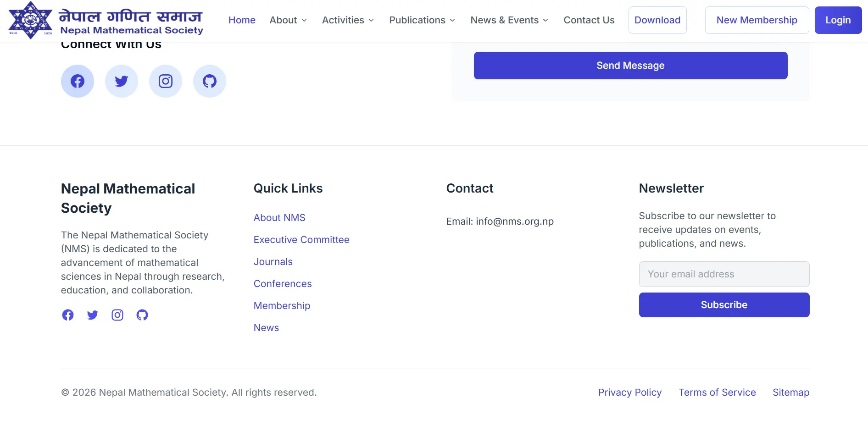
Task: Click the small Facebook icon in footer
Action: [68, 315]
